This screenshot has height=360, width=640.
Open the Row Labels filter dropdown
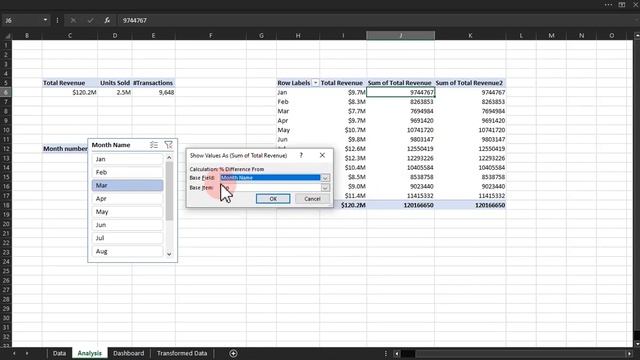click(315, 83)
